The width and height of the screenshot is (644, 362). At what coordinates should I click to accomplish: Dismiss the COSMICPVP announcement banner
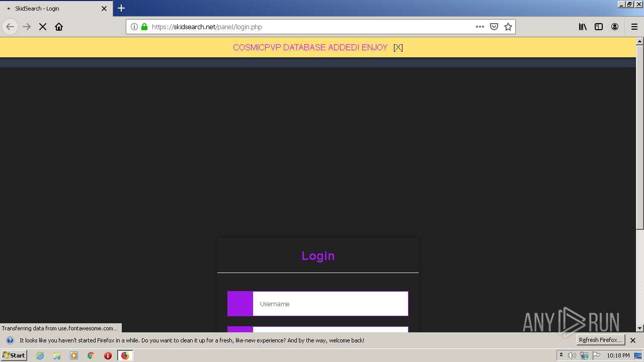pos(398,47)
